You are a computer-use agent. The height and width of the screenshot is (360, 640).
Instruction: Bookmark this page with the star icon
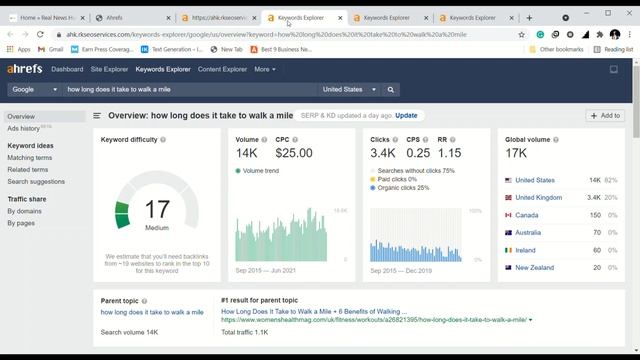521,35
